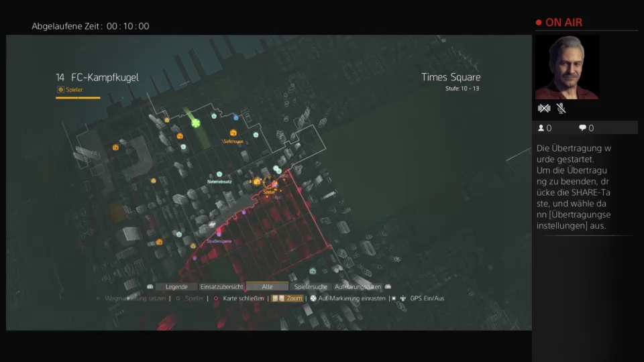
Task: Click the blue marker near the Safehouse
Action: tap(235, 118)
